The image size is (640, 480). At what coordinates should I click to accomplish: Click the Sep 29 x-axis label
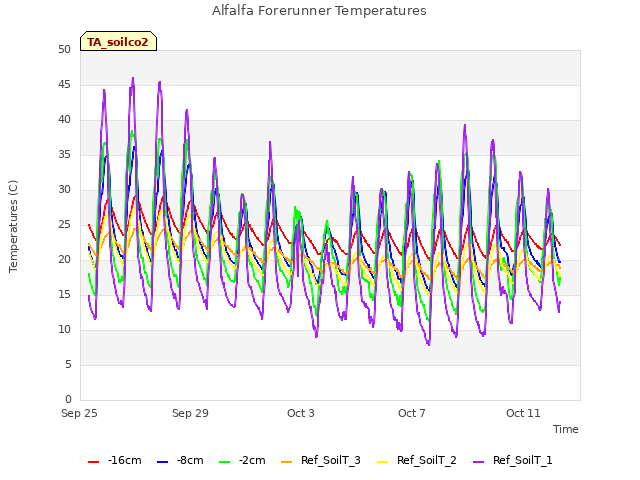[x=190, y=413]
